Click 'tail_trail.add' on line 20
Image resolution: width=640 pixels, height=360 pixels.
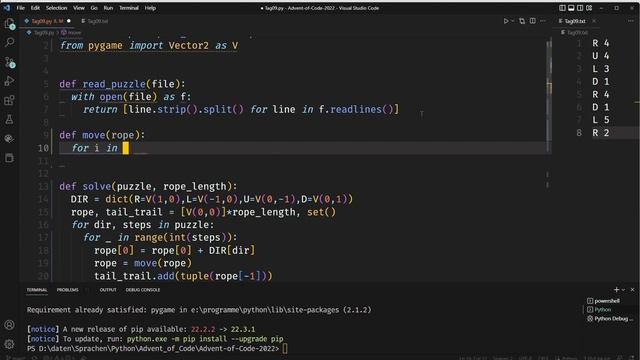[134, 276]
